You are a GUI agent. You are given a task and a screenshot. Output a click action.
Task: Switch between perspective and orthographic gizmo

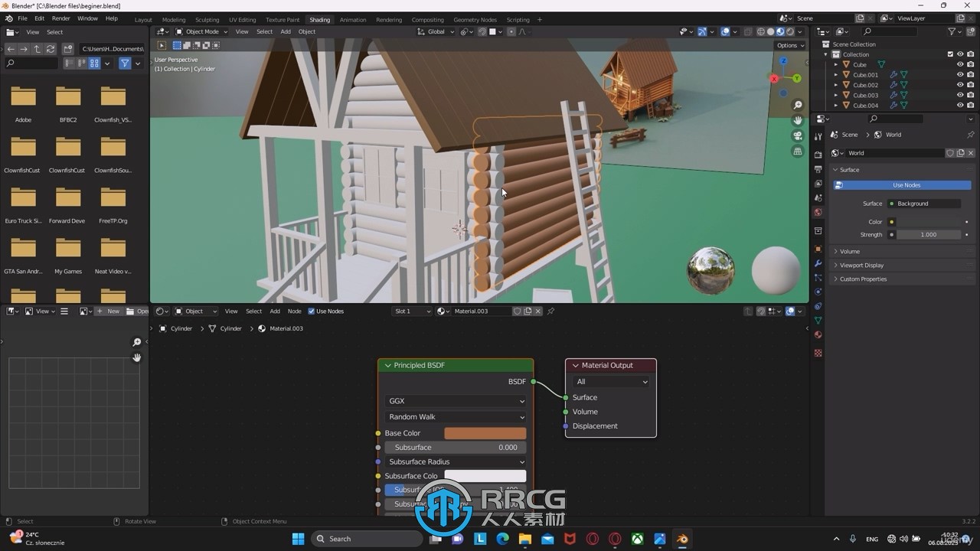(x=798, y=152)
